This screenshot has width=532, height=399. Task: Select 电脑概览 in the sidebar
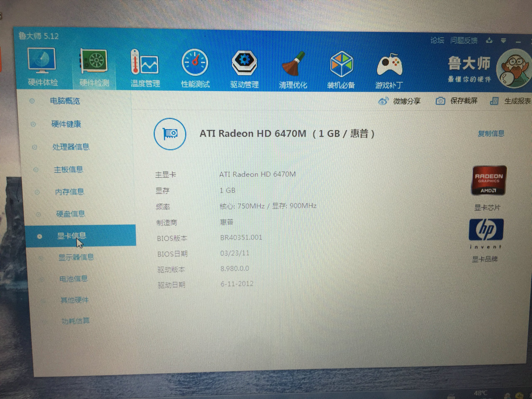click(x=65, y=101)
